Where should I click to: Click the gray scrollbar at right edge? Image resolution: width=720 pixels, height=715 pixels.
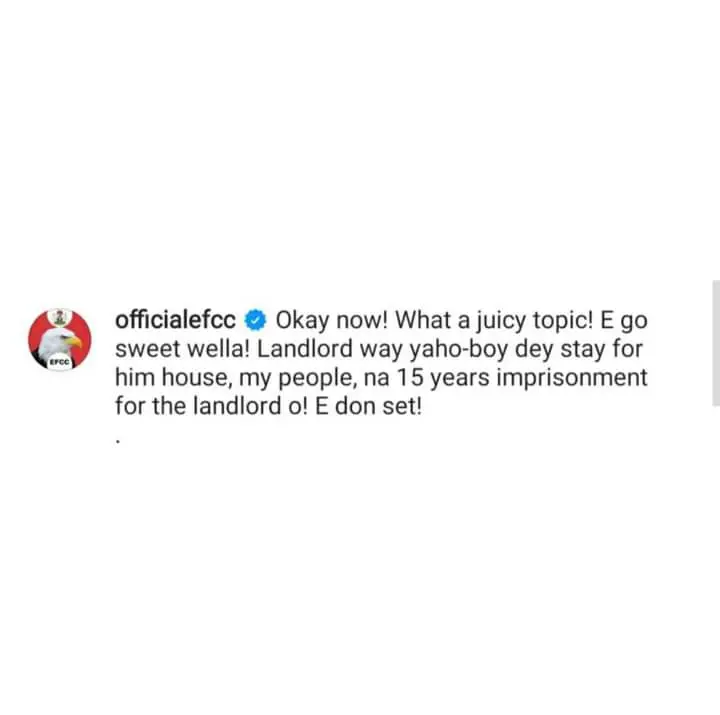click(x=716, y=343)
